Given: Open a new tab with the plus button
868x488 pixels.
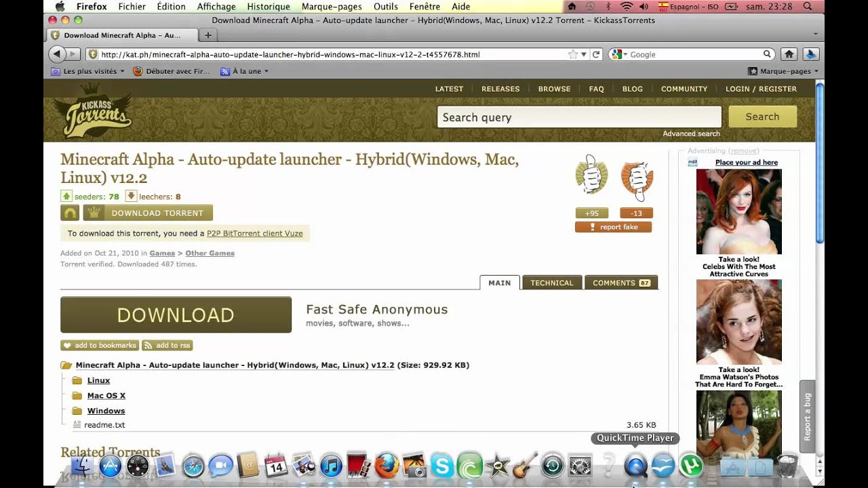Looking at the screenshot, I should [208, 35].
